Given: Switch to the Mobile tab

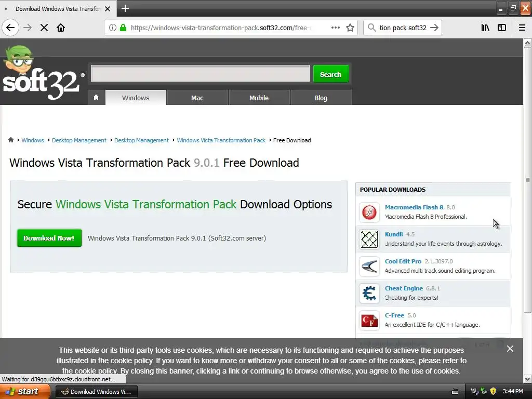Looking at the screenshot, I should coord(259,98).
